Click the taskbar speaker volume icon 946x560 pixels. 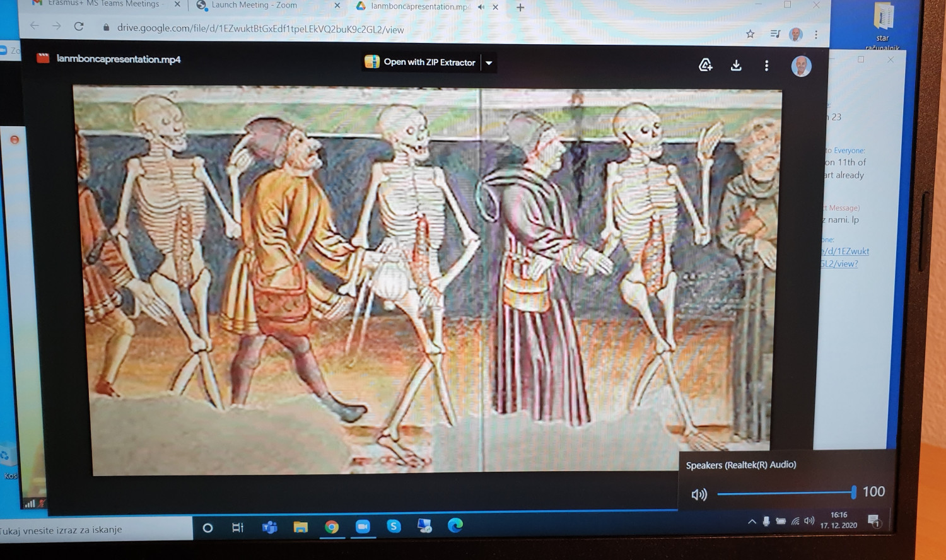click(809, 520)
